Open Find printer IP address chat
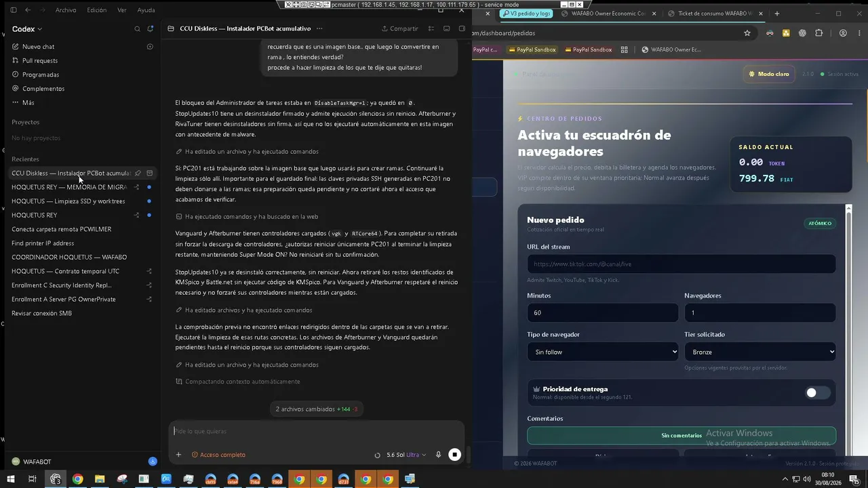The width and height of the screenshot is (868, 488). click(43, 243)
